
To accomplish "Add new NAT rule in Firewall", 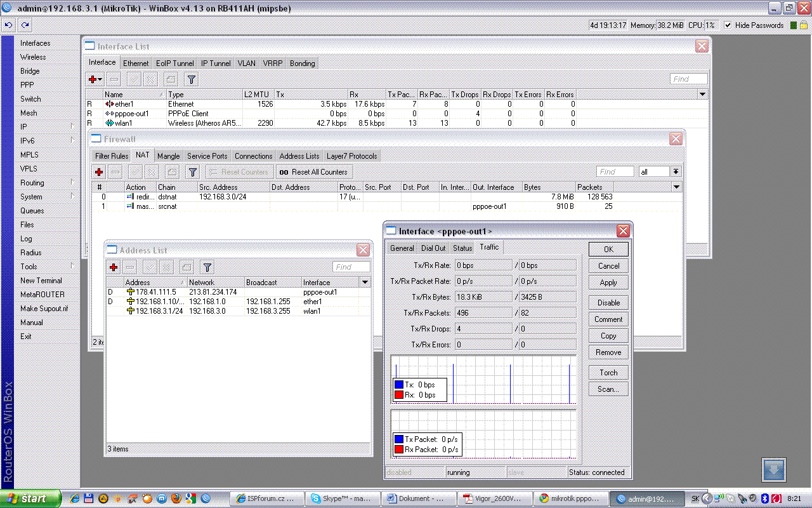I will pos(99,172).
